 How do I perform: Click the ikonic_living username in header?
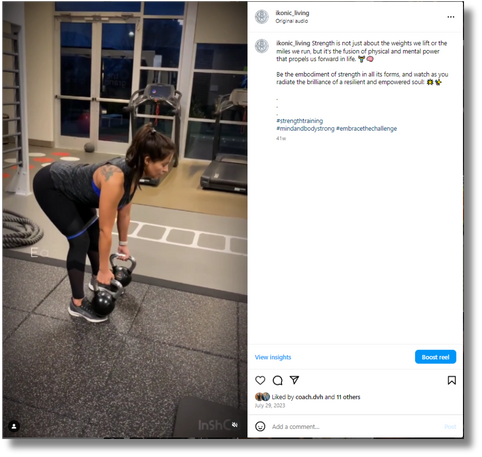pyautogui.click(x=292, y=13)
